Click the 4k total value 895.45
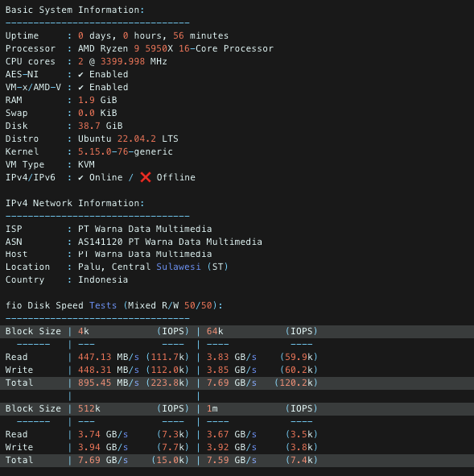This screenshot has width=474, height=476. coord(95,383)
